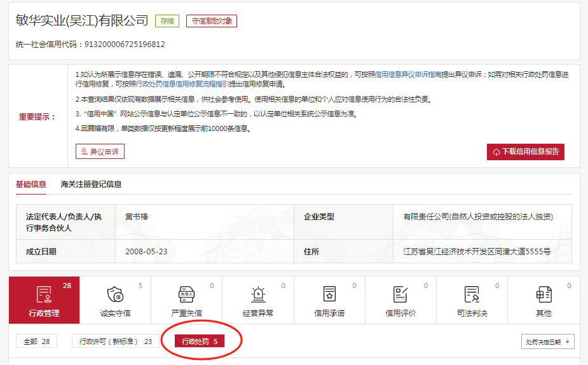Viewport: 588px width, 365px height.
Task: Switch to the 海关注册登记信息 tab
Action: click(x=91, y=184)
